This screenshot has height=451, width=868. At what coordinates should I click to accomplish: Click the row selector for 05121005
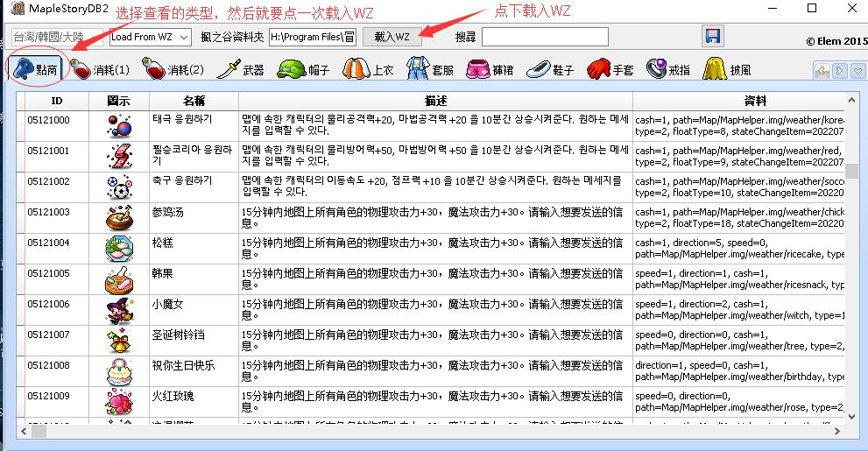coord(20,278)
